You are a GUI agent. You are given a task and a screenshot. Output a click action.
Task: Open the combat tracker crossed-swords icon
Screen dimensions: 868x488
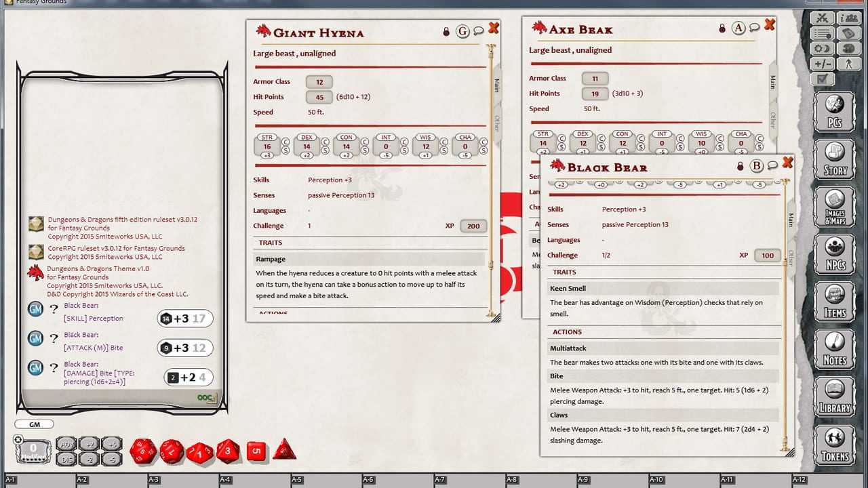coord(823,18)
